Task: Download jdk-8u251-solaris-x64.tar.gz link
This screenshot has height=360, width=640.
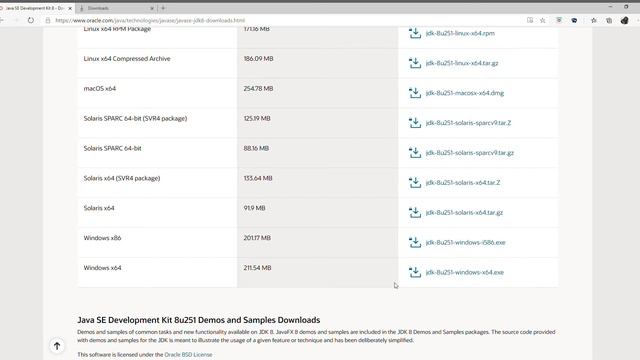Action: click(x=464, y=212)
